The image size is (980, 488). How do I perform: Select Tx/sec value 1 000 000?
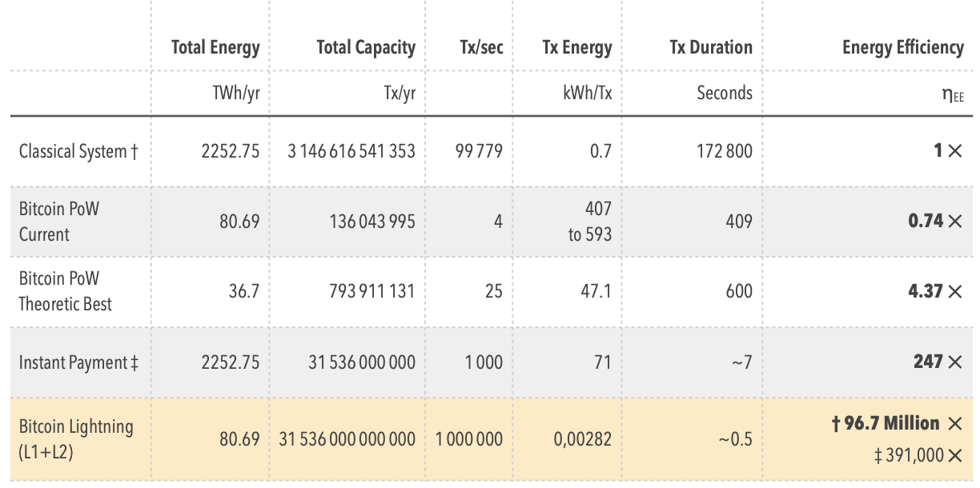click(x=469, y=438)
